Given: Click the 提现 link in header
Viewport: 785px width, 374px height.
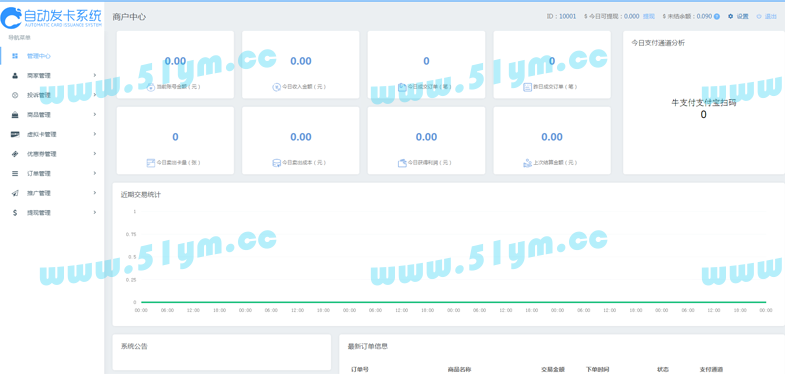Looking at the screenshot, I should [x=649, y=17].
